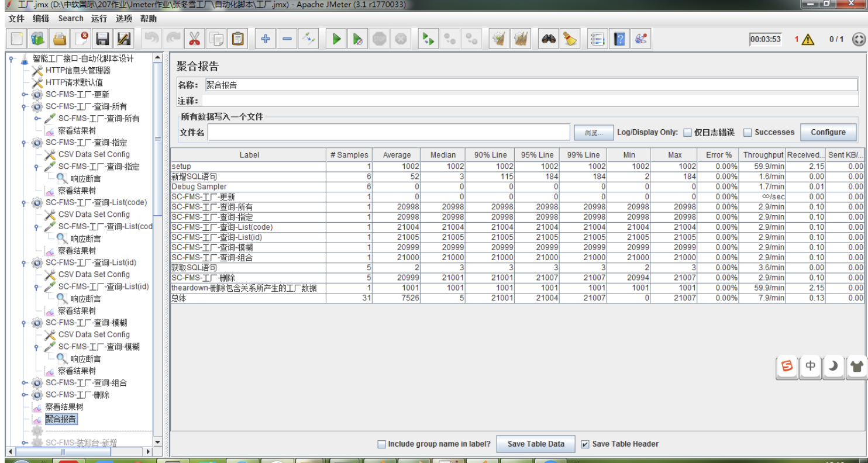Viewport: 868px width, 463px height.
Task: Enable the Successes checkbox
Action: pos(748,133)
